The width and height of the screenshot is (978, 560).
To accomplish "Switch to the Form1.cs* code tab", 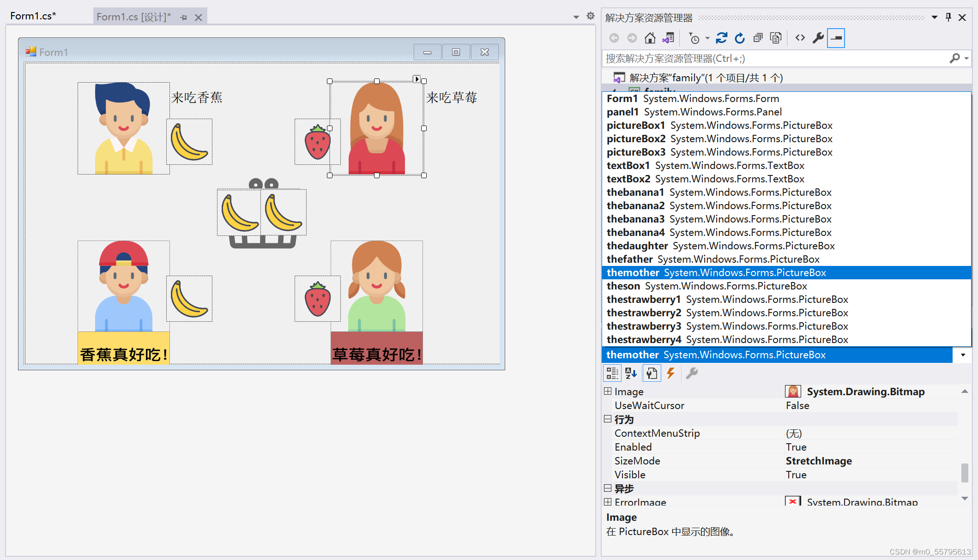I will (33, 16).
